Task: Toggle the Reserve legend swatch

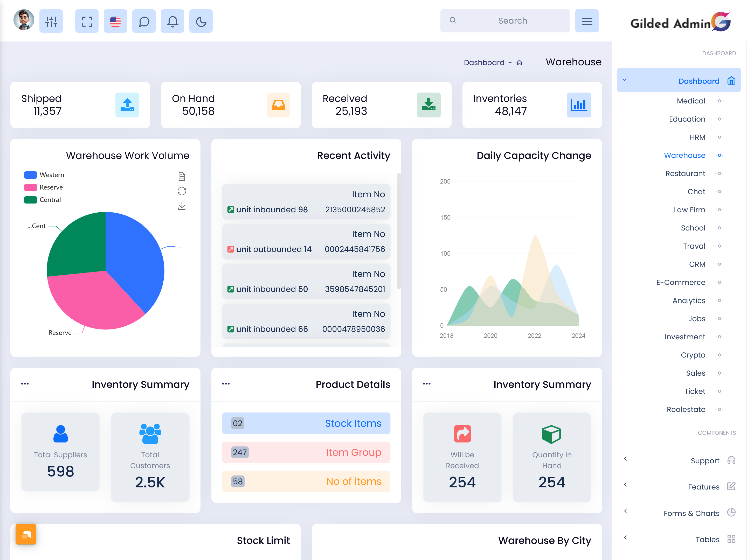Action: point(30,187)
